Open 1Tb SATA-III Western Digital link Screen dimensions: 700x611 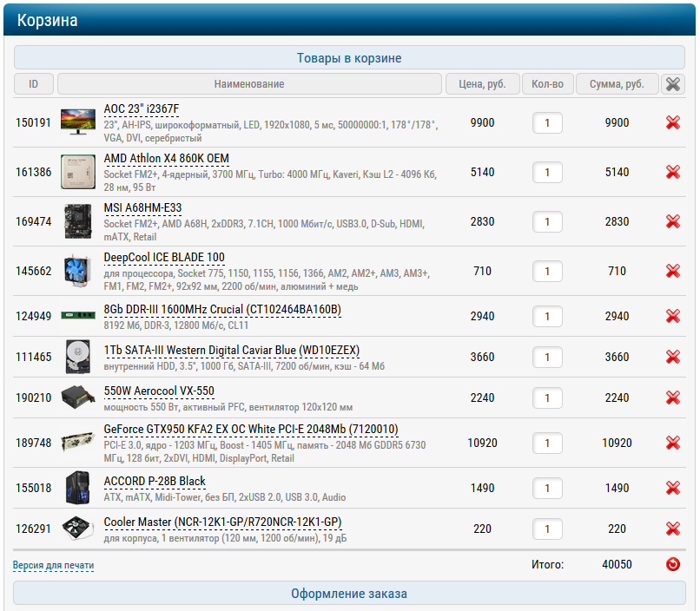tap(232, 351)
